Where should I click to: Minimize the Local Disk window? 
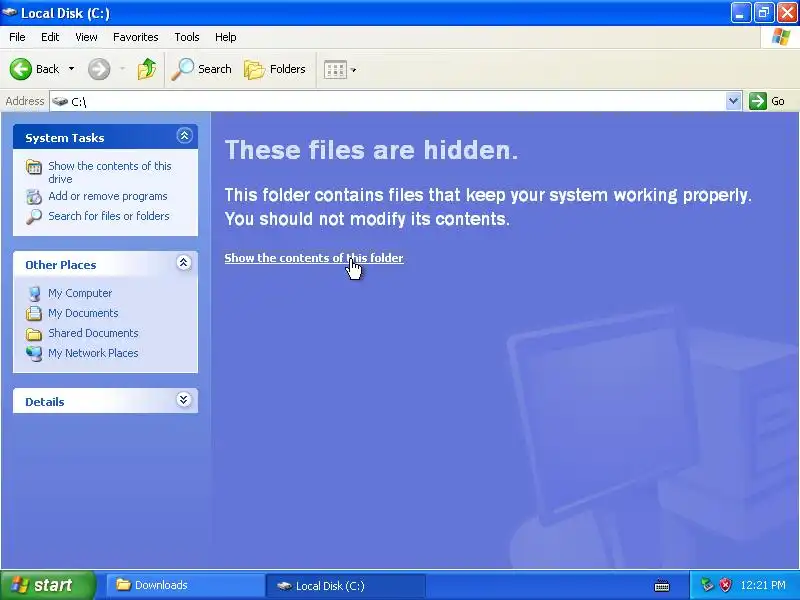pyautogui.click(x=740, y=13)
